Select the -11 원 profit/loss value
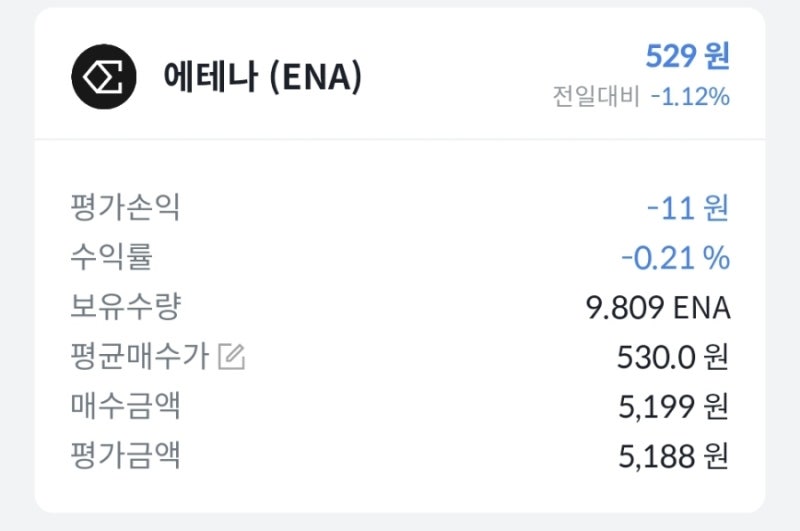The width and height of the screenshot is (800, 531). pos(687,208)
